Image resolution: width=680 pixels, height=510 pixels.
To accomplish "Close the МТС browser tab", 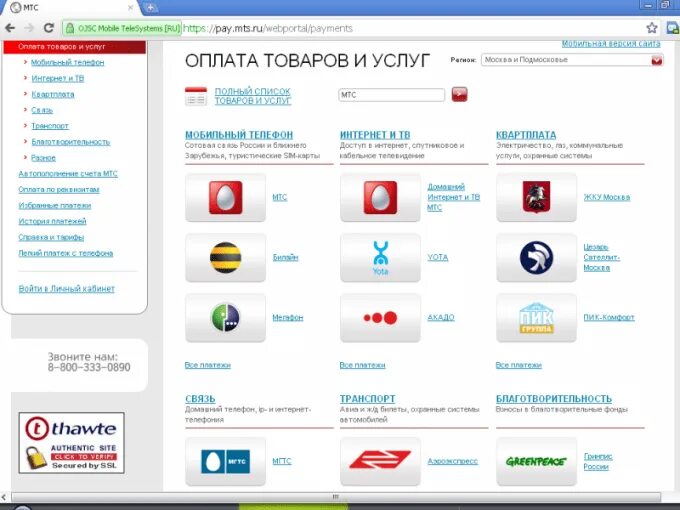I will (x=131, y=8).
